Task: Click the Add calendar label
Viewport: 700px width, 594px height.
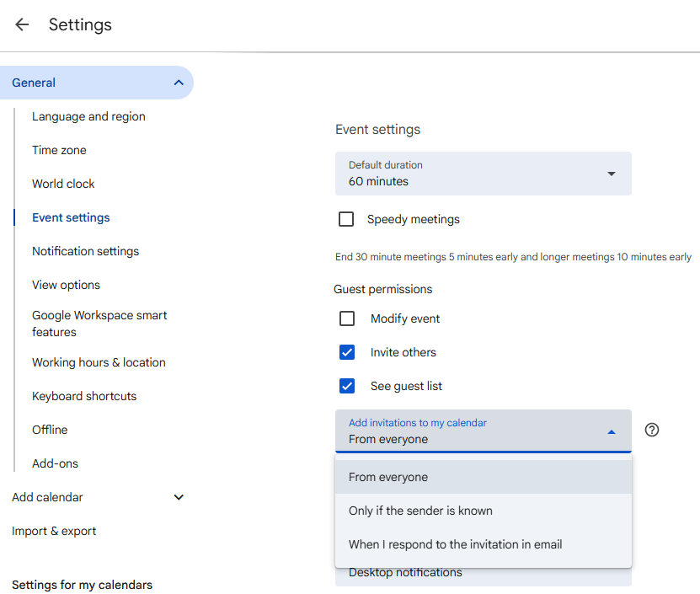Action: pyautogui.click(x=47, y=497)
